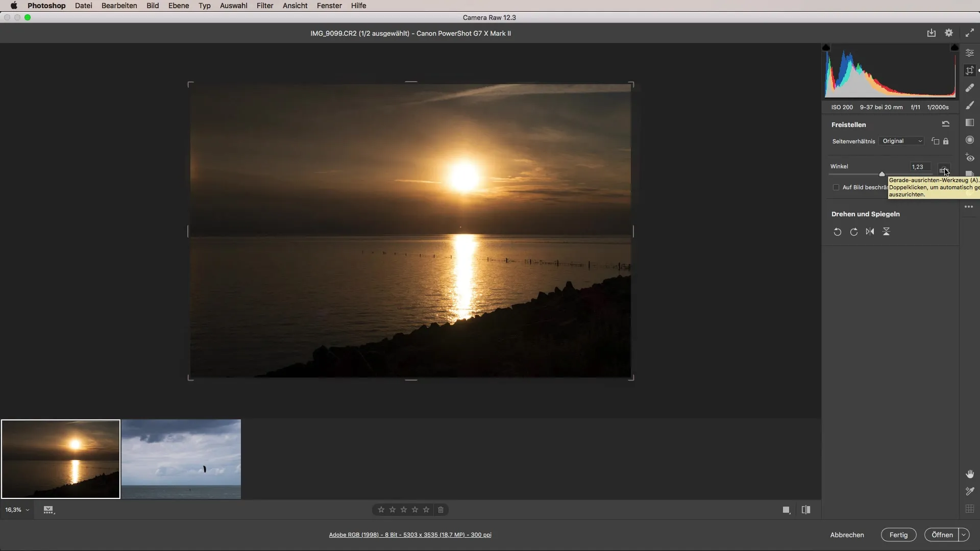The image size is (980, 551).
Task: Select the Red Eye removal tool
Action: [969, 157]
